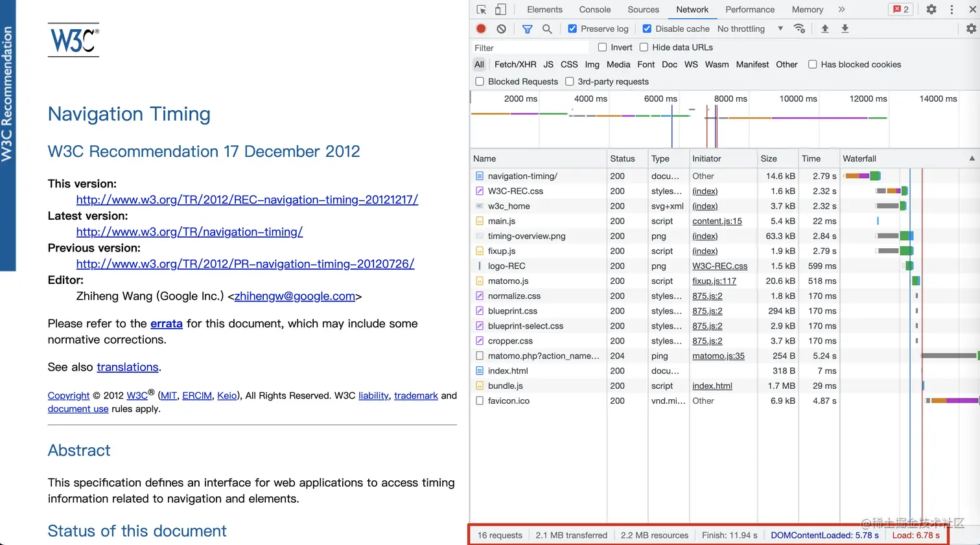Switch to the Sources tab
980x545 pixels.
pyautogui.click(x=643, y=10)
